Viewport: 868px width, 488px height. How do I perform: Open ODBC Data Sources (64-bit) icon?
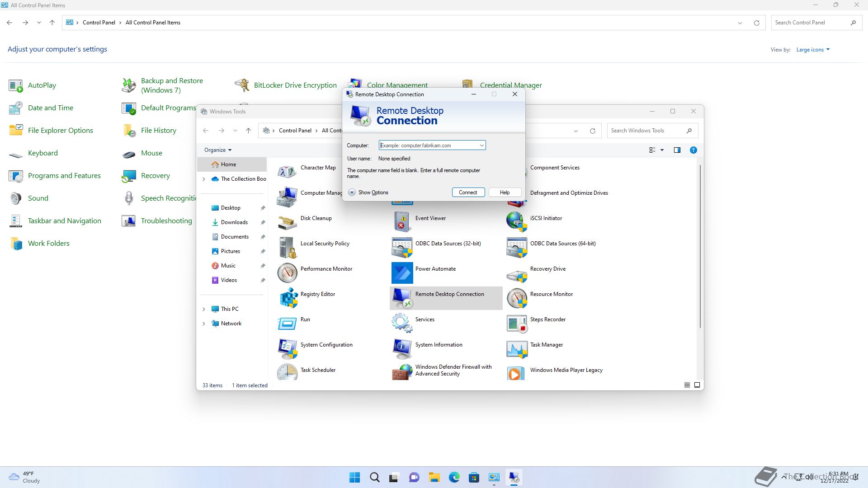coord(517,248)
